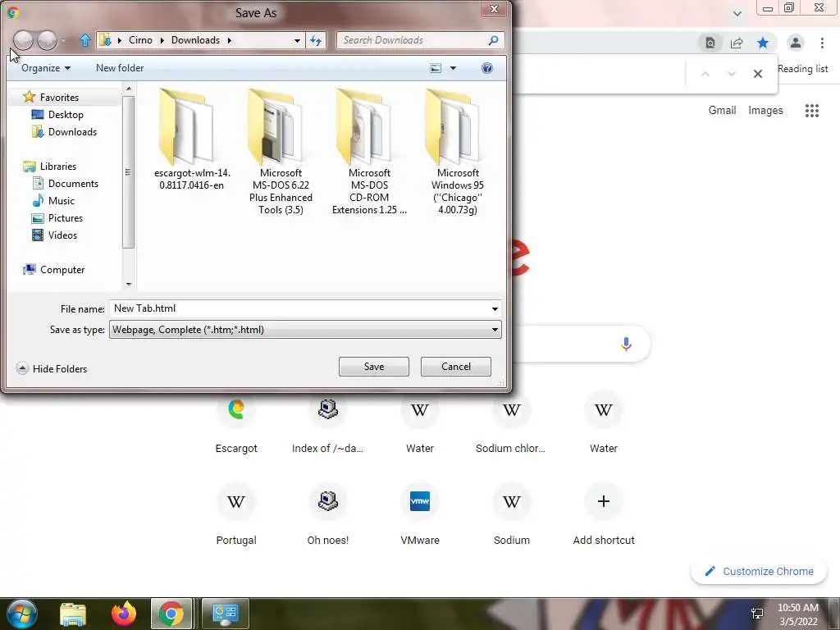The image size is (840, 630).
Task: Share this page from Chrome toolbar
Action: pyautogui.click(x=737, y=43)
